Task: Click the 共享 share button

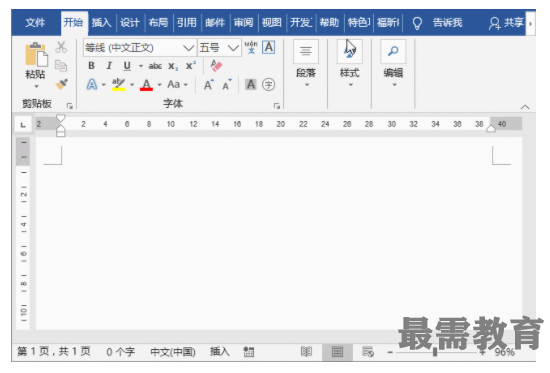Action: 506,23
